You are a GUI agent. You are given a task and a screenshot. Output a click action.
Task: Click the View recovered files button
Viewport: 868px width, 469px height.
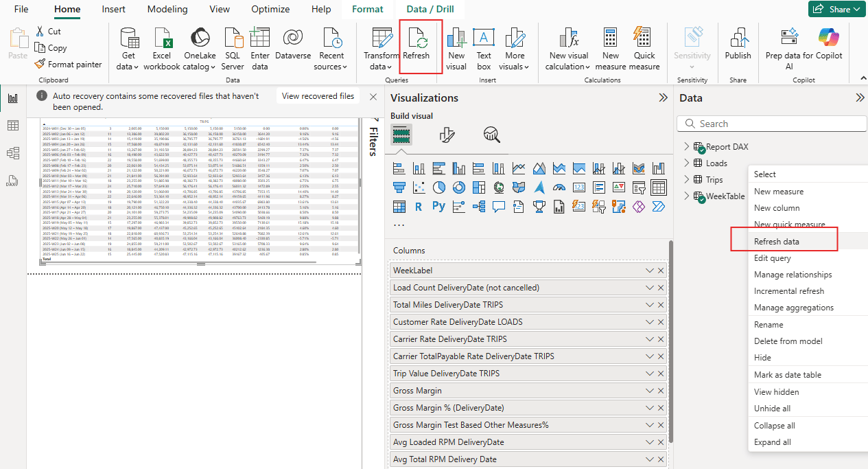318,96
